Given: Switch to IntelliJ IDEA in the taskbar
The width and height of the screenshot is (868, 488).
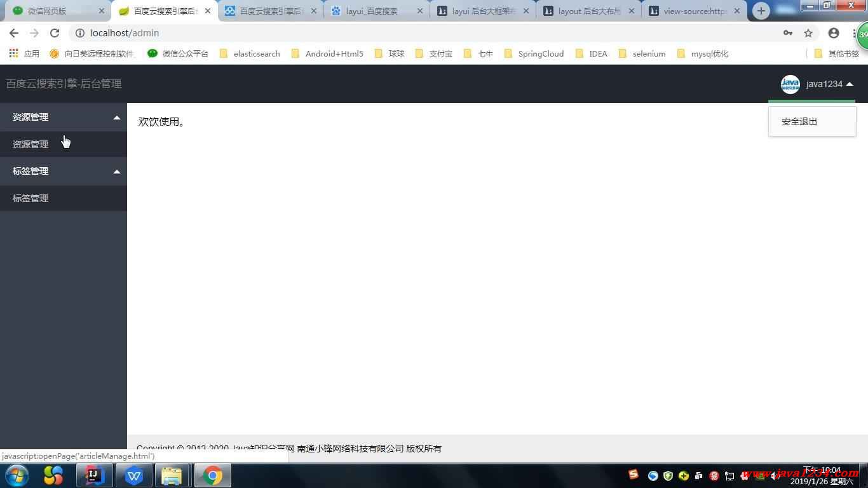Looking at the screenshot, I should (94, 475).
